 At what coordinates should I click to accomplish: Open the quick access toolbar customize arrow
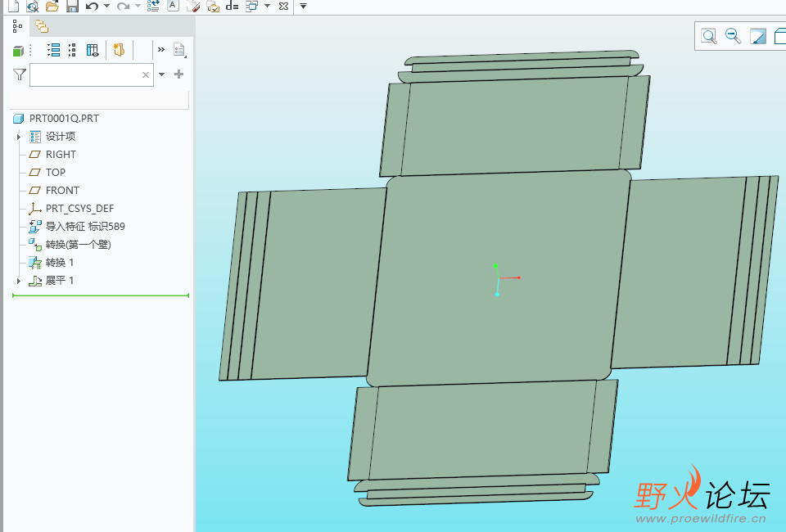[x=303, y=6]
